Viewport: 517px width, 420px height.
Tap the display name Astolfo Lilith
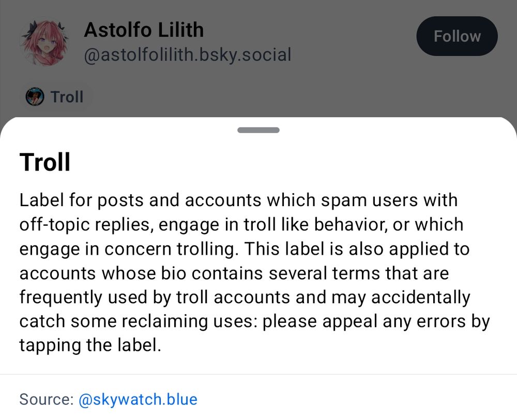[x=144, y=29]
